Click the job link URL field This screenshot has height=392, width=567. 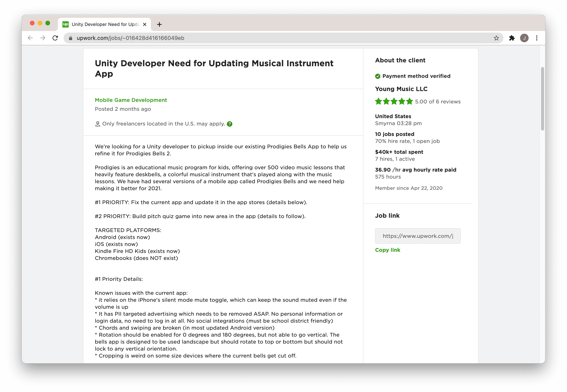tap(417, 236)
